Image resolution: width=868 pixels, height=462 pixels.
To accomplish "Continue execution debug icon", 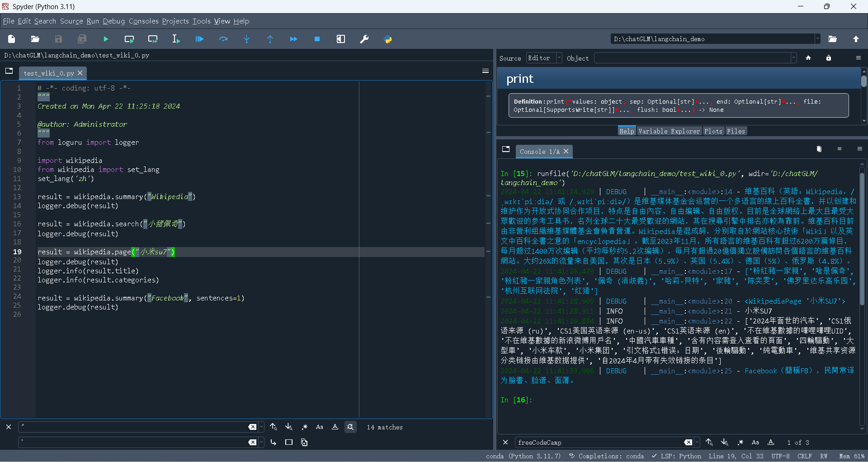I will (294, 39).
